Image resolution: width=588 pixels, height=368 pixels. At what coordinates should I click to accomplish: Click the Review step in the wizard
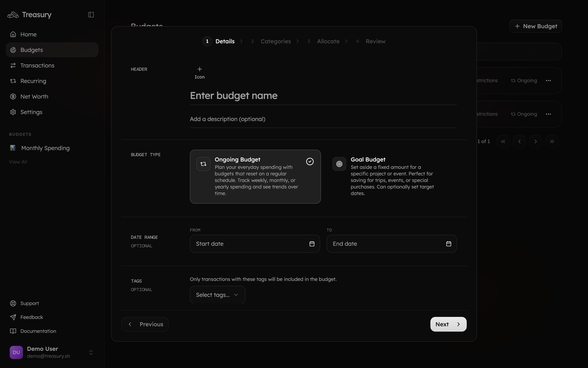coord(370,41)
